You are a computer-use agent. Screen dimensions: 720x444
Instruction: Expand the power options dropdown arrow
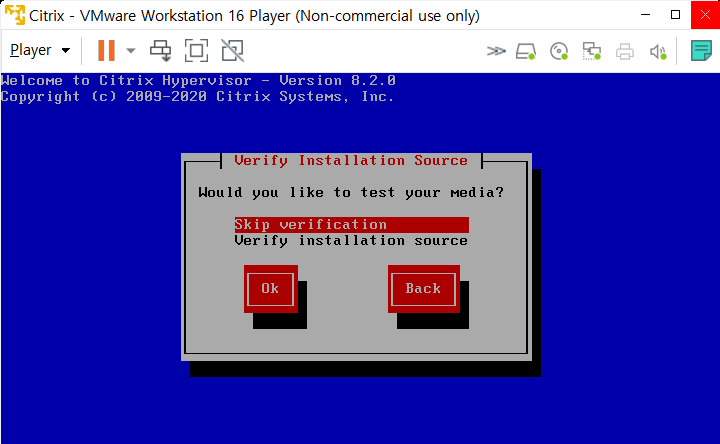(x=131, y=51)
